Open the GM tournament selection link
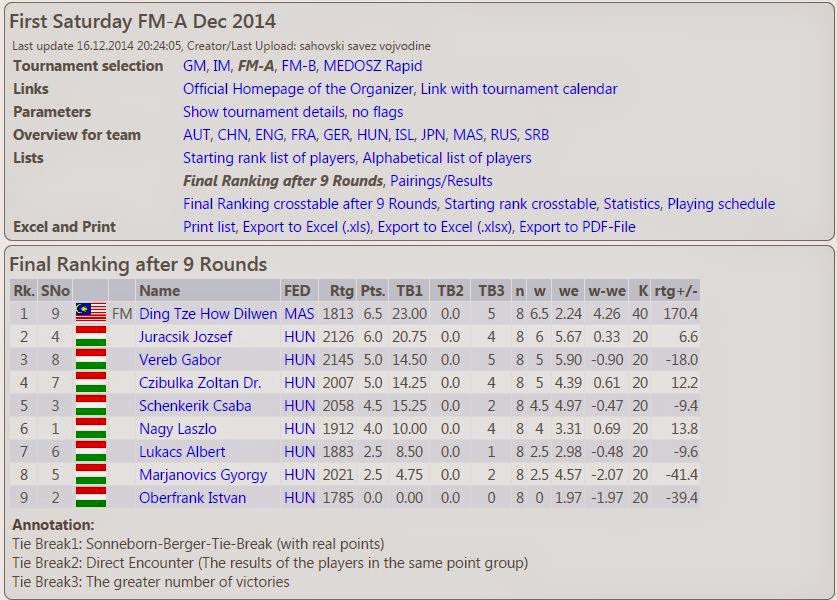 pyautogui.click(x=194, y=66)
